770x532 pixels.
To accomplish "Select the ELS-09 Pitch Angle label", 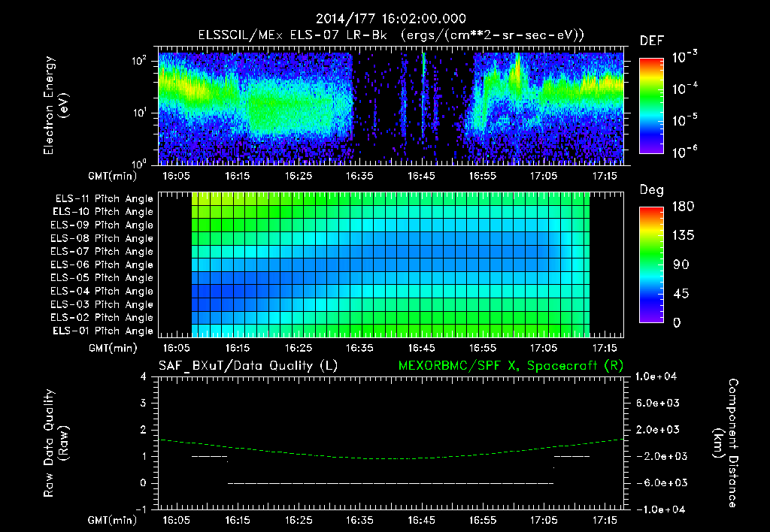I will point(102,225).
